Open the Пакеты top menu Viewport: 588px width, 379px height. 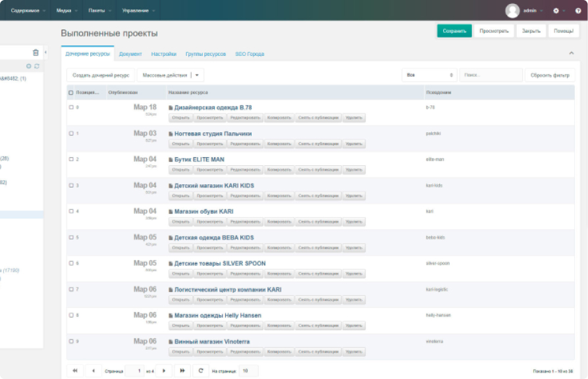(97, 11)
